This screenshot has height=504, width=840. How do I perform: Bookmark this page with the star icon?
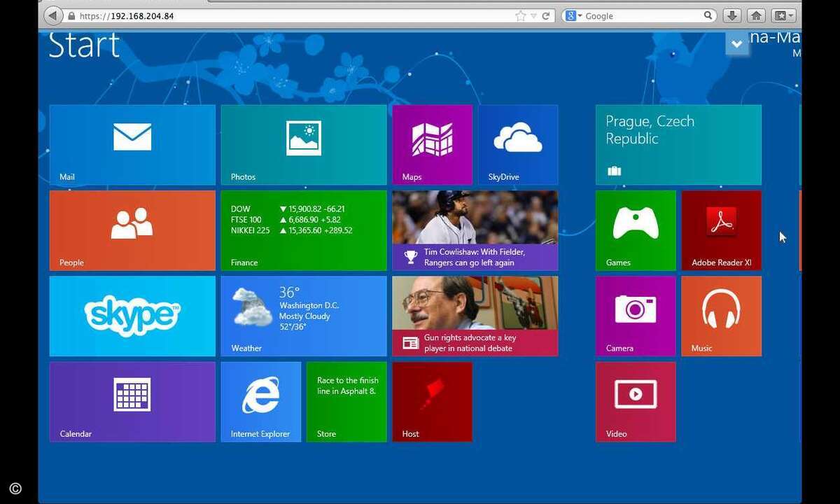pyautogui.click(x=520, y=15)
